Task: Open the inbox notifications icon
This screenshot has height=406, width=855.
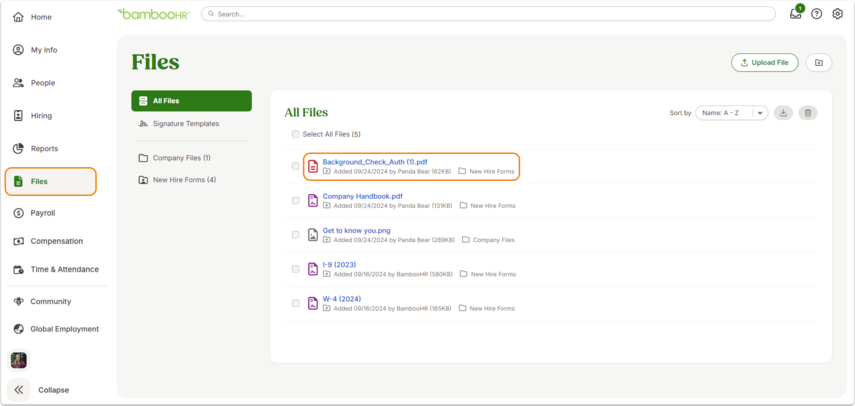Action: (796, 14)
